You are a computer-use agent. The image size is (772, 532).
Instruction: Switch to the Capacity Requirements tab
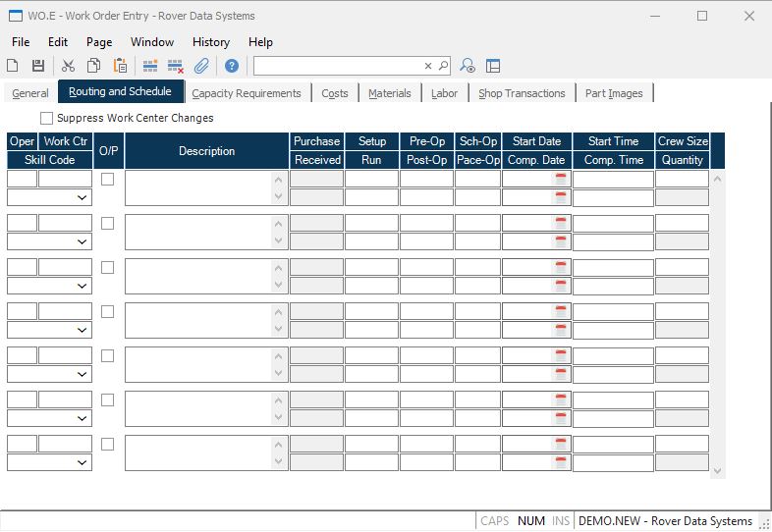pyautogui.click(x=247, y=93)
